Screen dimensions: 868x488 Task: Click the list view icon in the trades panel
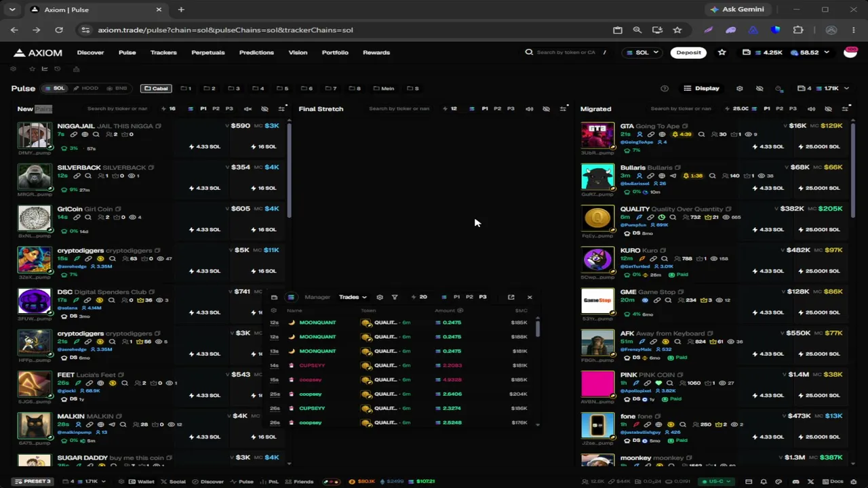point(291,297)
